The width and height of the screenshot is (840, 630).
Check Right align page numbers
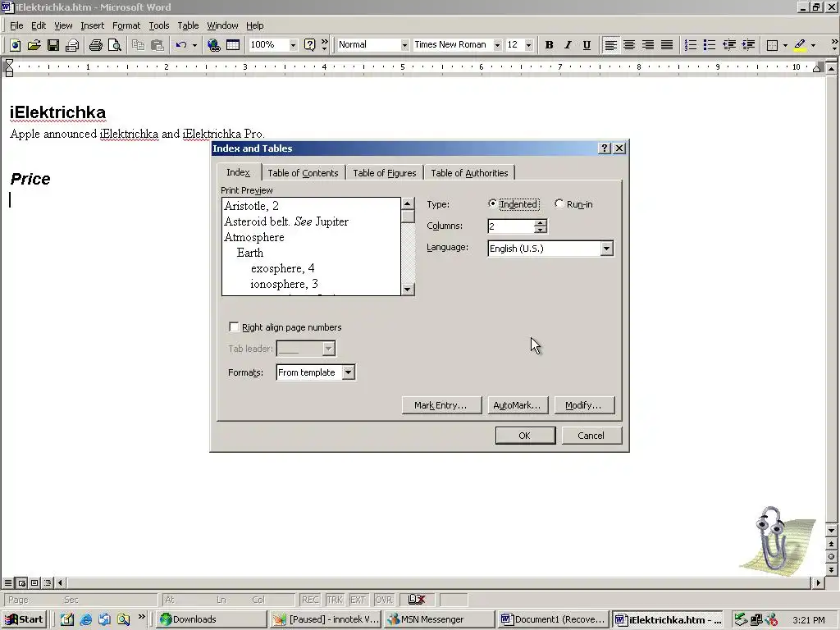(234, 326)
